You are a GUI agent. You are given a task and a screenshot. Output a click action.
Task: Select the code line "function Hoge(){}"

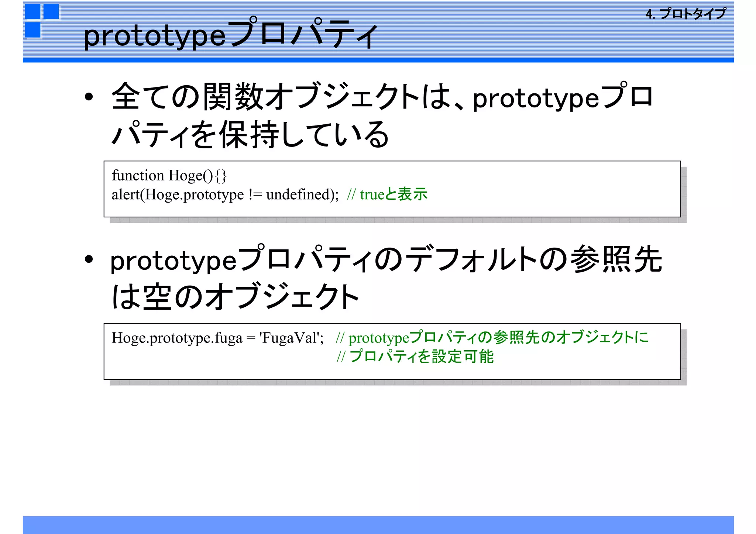169,175
